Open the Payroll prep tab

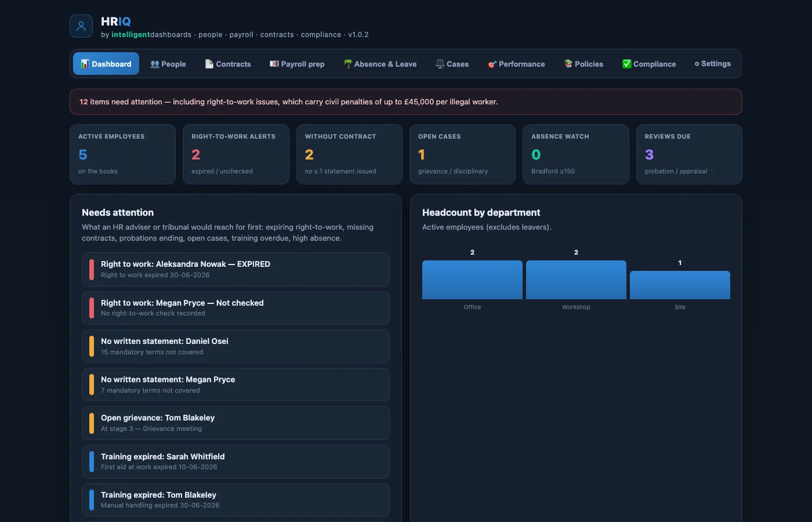pyautogui.click(x=297, y=64)
